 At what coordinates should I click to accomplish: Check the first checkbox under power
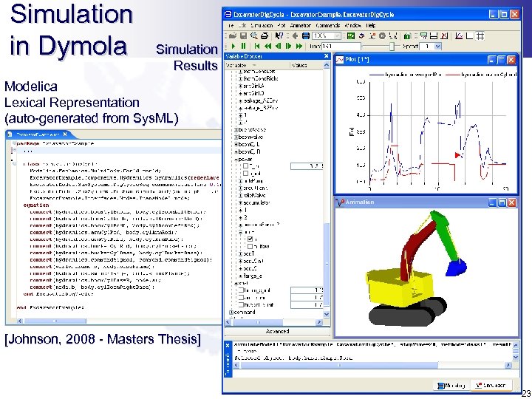pos(245,166)
